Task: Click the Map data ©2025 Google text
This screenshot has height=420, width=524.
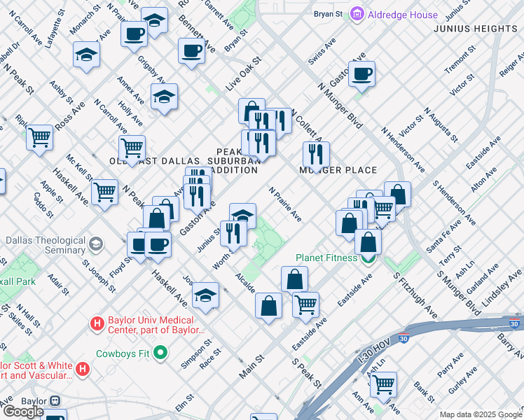Action: point(480,414)
